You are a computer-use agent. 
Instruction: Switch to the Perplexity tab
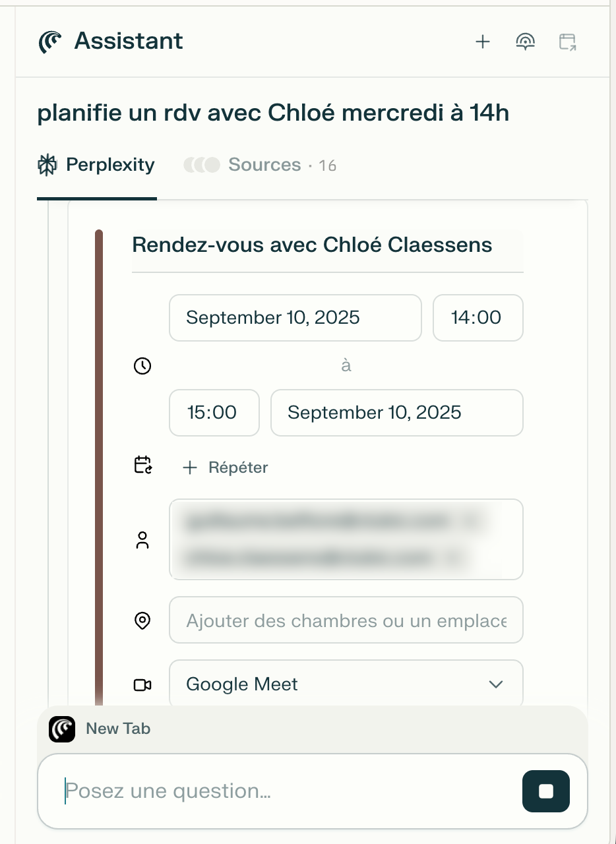96,165
